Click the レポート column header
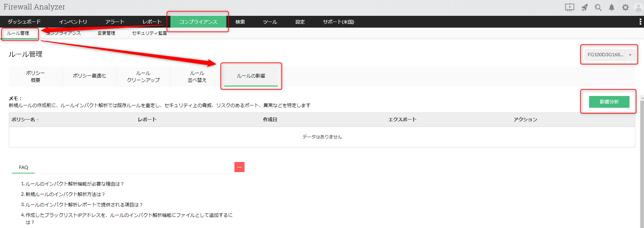Viewport: 644px width, 228px height. coord(147,120)
